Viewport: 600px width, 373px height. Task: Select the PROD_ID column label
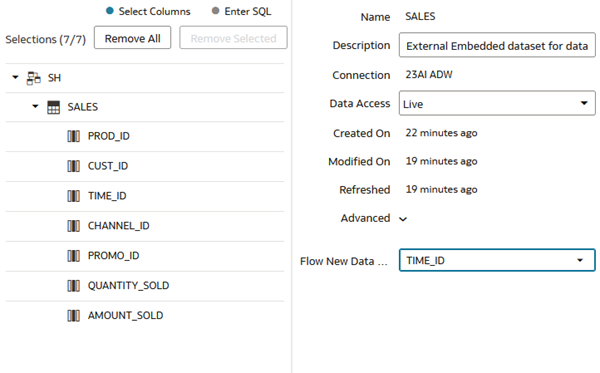point(109,136)
